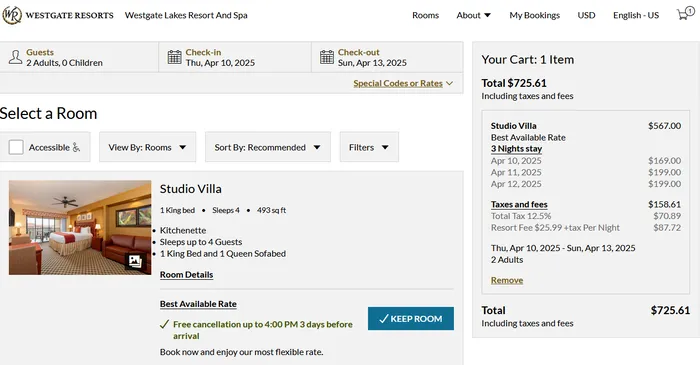Change check-in date Thu, Apr 10, 2025
This screenshot has height=365, width=700.
pyautogui.click(x=235, y=57)
